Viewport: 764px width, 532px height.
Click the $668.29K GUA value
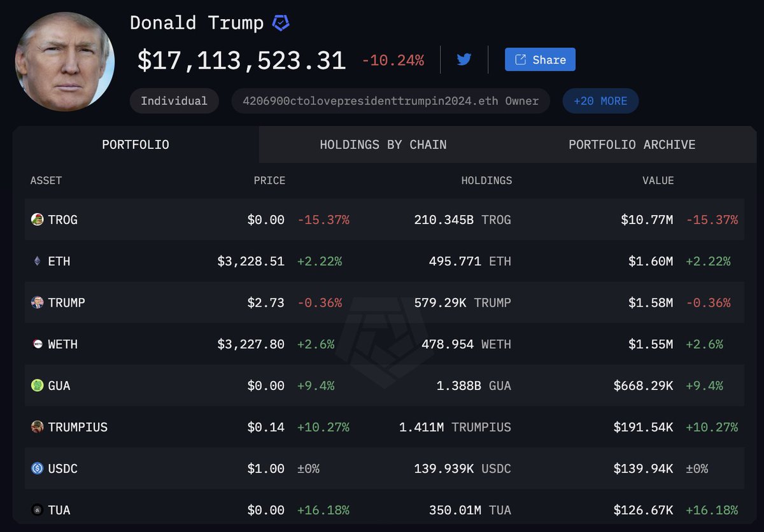click(x=643, y=386)
